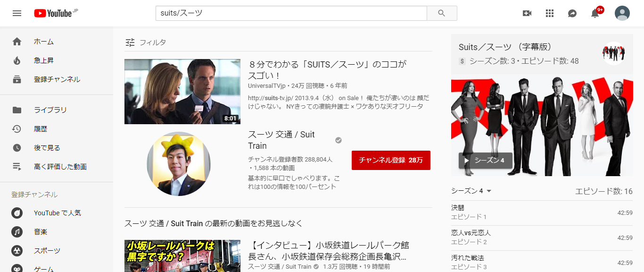Subscribe with the red チャンネル登録 button
644x272 pixels.
(391, 160)
